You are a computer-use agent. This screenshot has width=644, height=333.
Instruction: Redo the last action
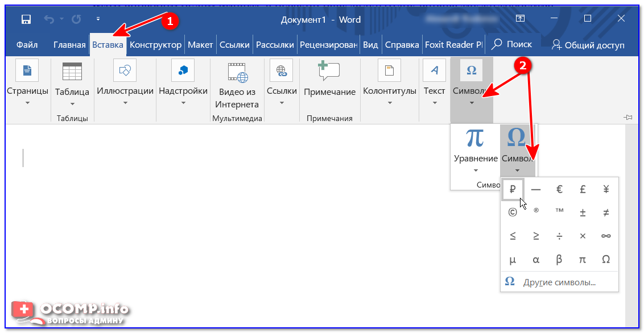click(x=76, y=19)
